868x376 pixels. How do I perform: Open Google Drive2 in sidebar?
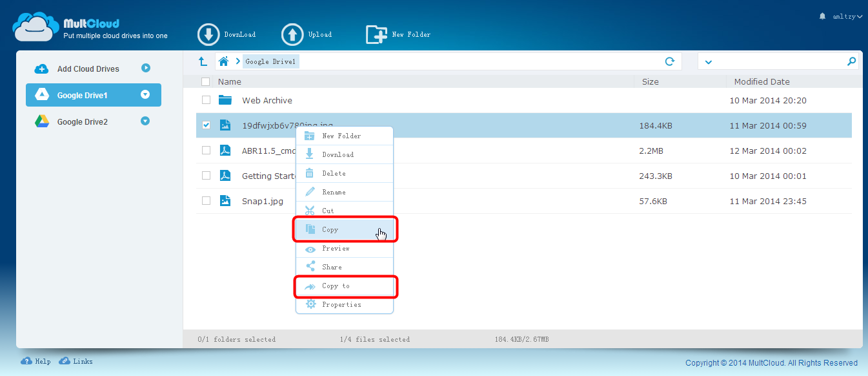94,121
